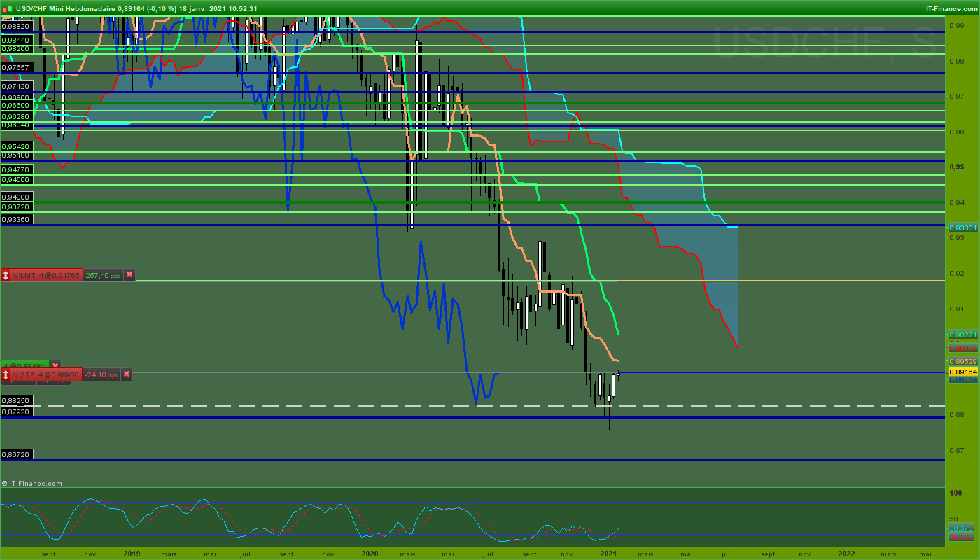Select the V:LMT 4 @0,91765 order label
The width and height of the screenshot is (980, 560).
click(x=48, y=276)
